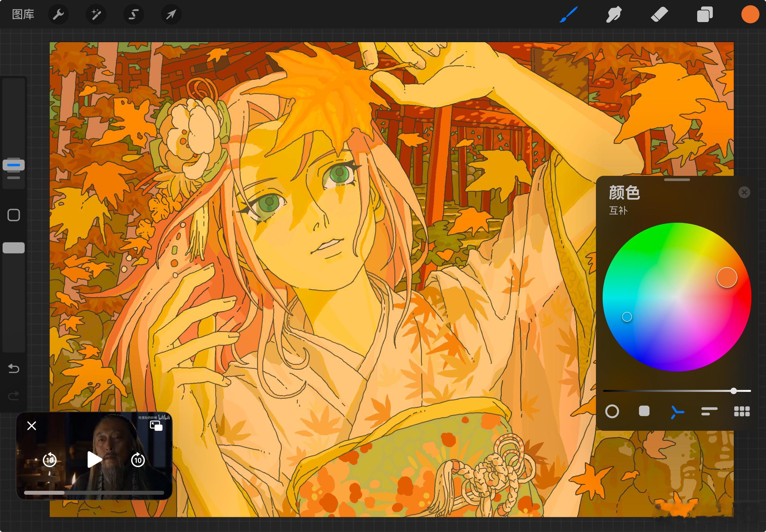Undo the last action
Viewport: 766px width, 532px height.
[14, 368]
